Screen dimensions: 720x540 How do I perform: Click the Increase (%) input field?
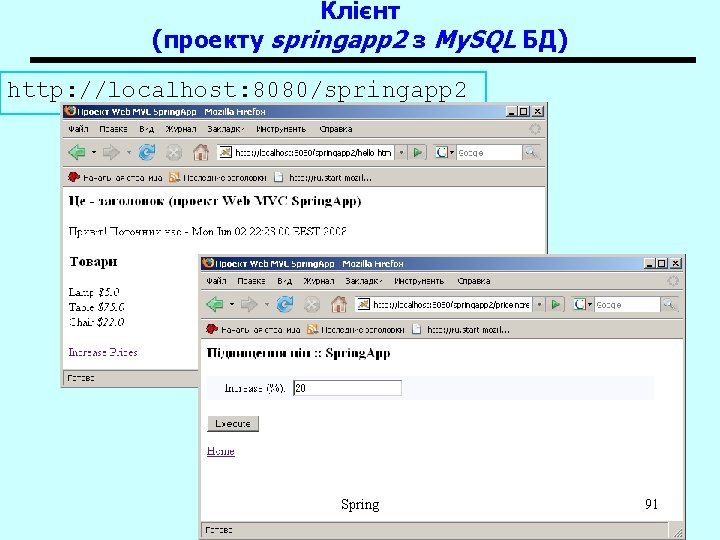347,388
